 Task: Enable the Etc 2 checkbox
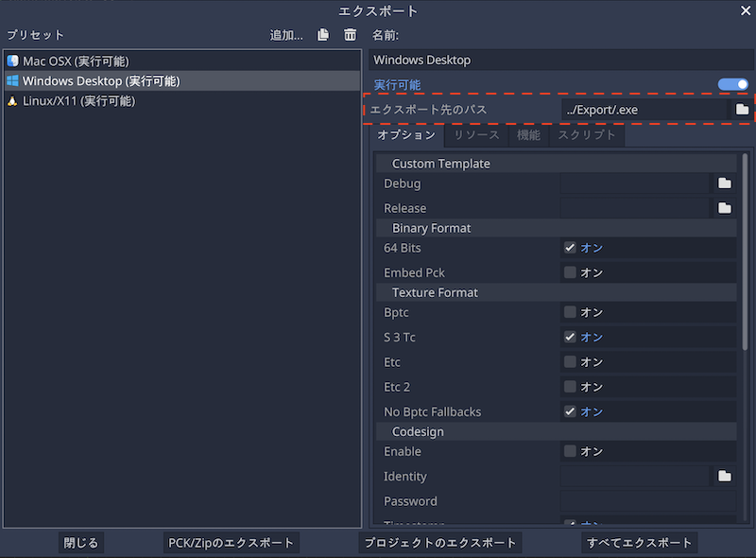click(570, 387)
